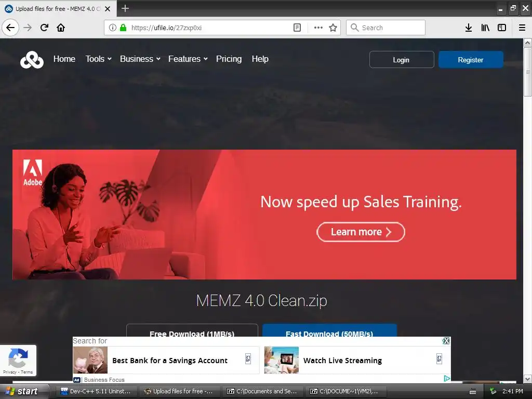
Task: Open the keyboard icon in system tray
Action: coord(473,392)
